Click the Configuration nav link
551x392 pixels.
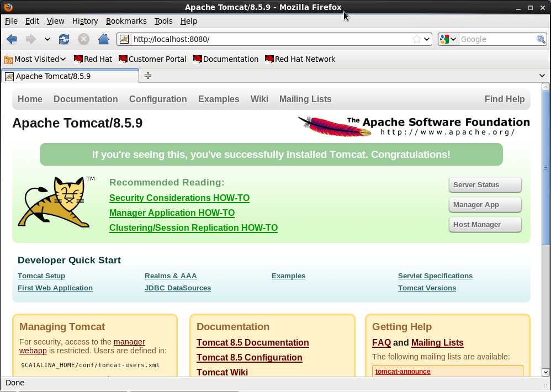click(x=158, y=99)
